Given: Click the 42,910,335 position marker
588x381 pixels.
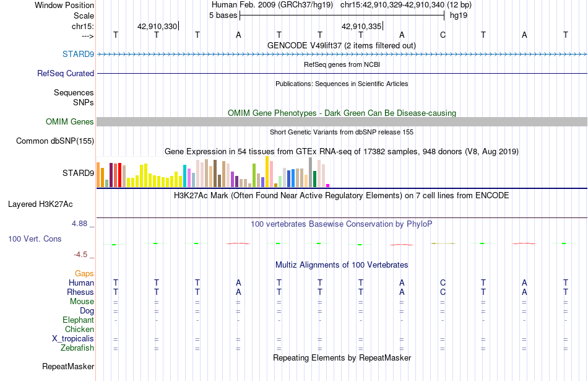Looking at the screenshot, I should coord(361,26).
